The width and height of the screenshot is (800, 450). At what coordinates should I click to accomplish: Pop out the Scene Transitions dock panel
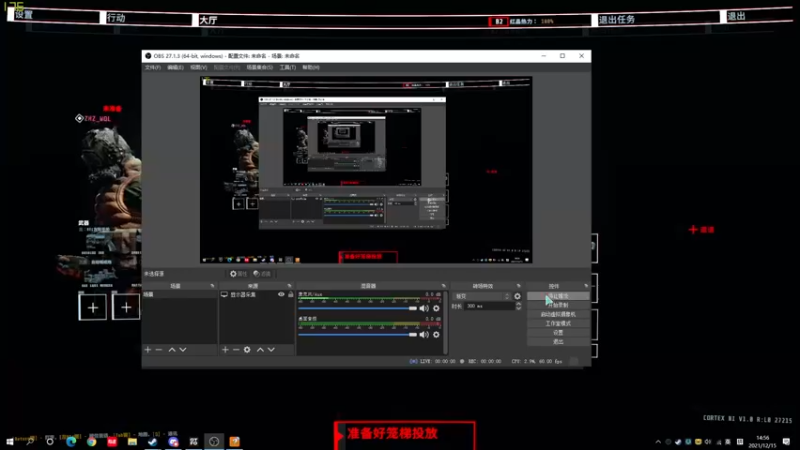click(518, 286)
